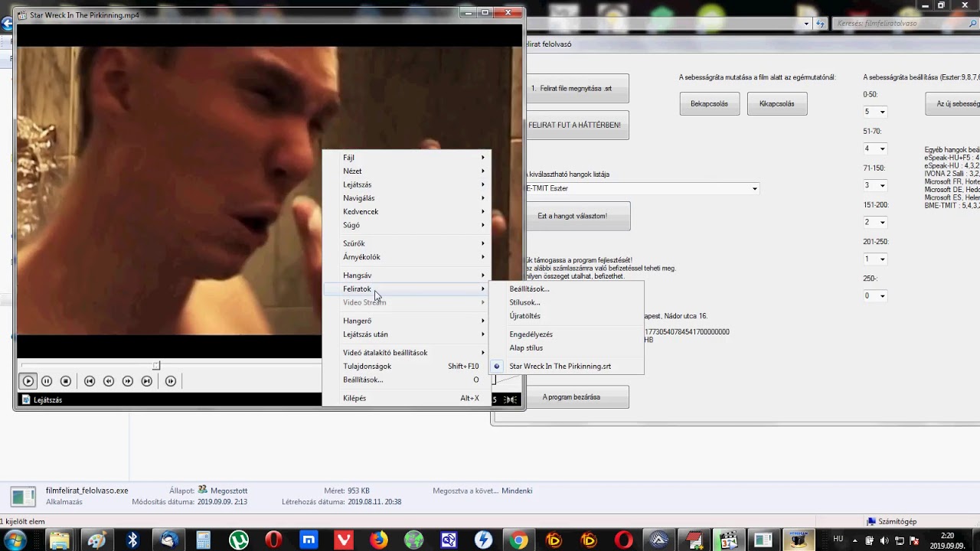
Task: Open Vivaldi browser from taskbar
Action: [x=345, y=540]
